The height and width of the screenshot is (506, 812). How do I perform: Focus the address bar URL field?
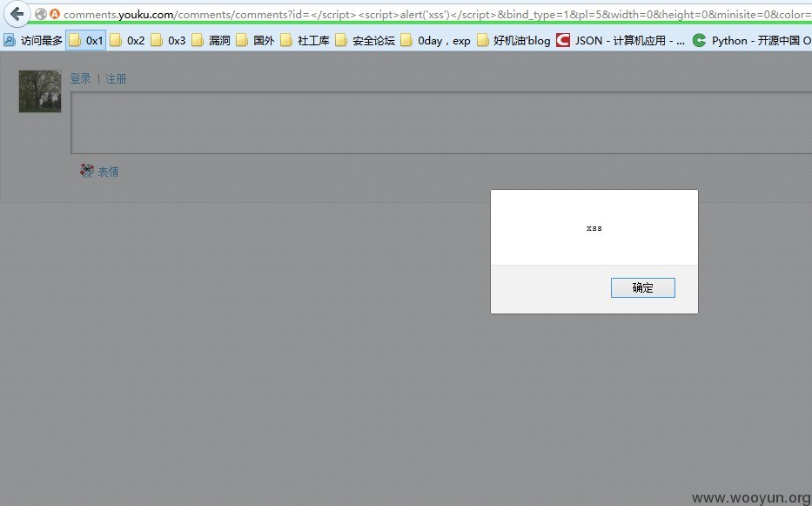click(x=437, y=15)
